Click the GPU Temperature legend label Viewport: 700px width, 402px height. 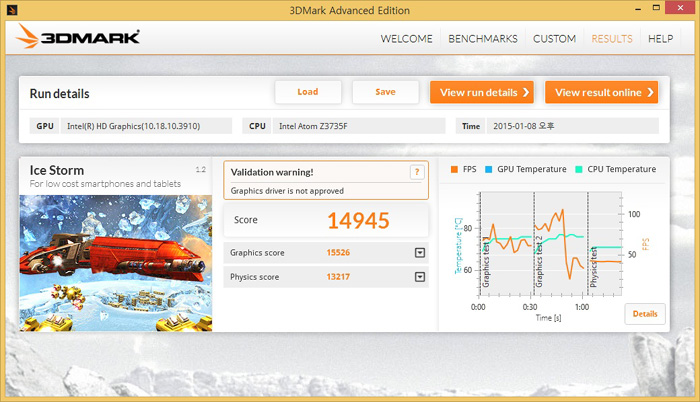tap(532, 169)
